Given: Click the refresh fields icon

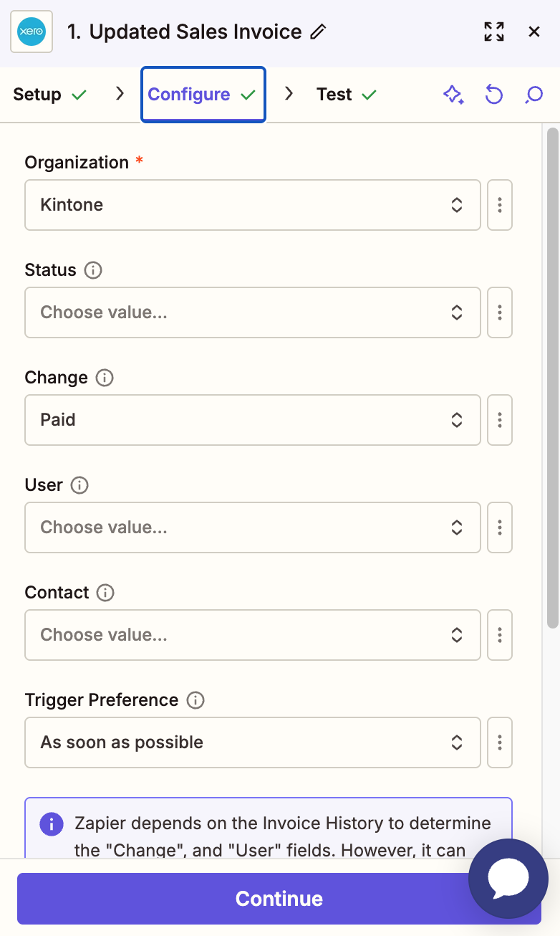Looking at the screenshot, I should click(493, 94).
